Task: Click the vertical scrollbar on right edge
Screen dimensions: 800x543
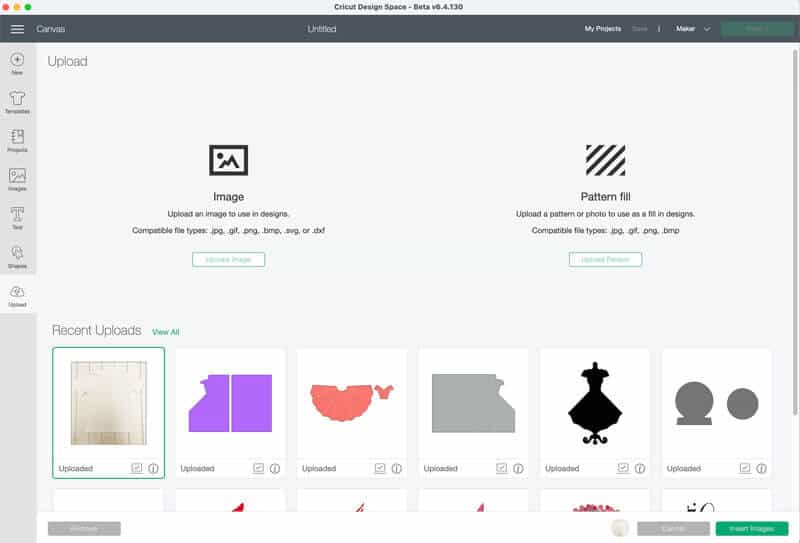Action: tap(795, 232)
